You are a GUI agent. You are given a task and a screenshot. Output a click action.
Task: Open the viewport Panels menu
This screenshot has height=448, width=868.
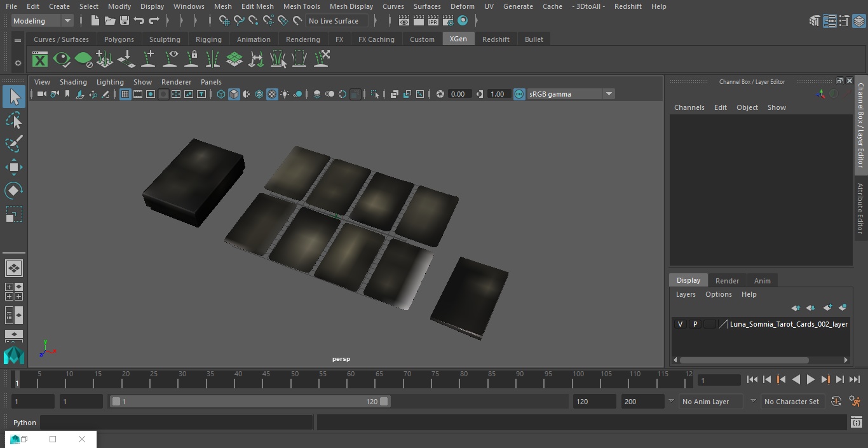tap(211, 82)
